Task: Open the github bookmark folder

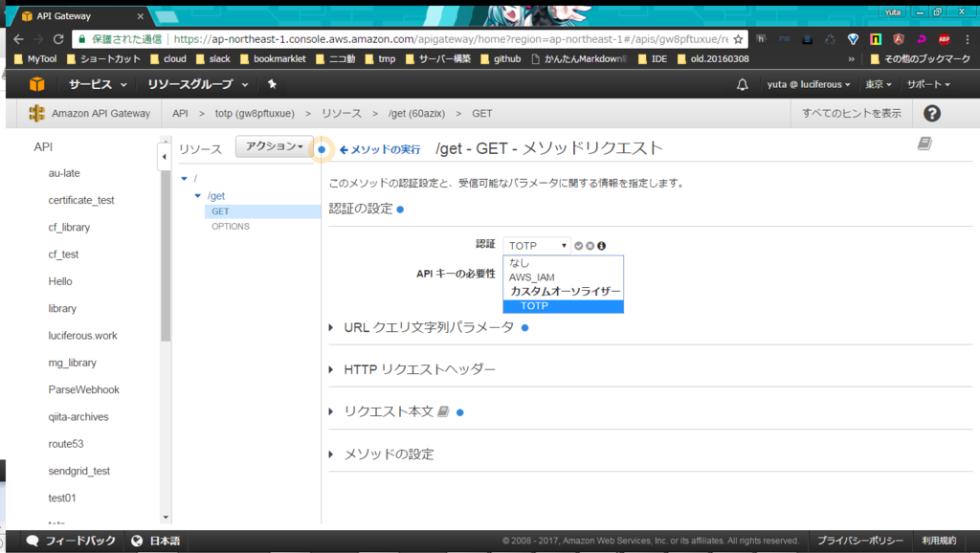Action: [501, 58]
